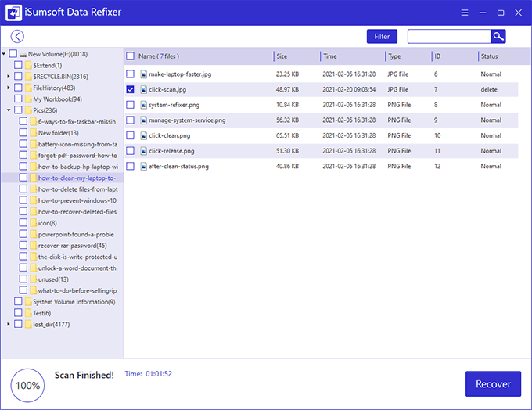Click the manage-system-service.png file icon
Viewport: 532px width, 410px height.
pos(144,120)
